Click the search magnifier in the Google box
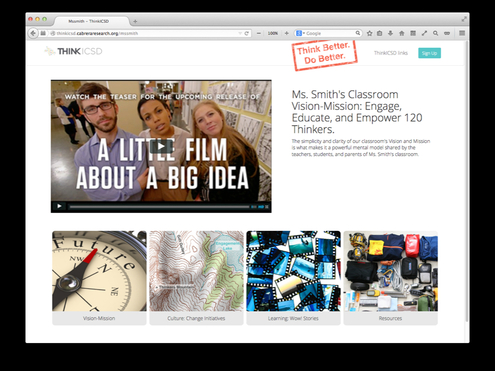The height and width of the screenshot is (371, 495). [358, 33]
